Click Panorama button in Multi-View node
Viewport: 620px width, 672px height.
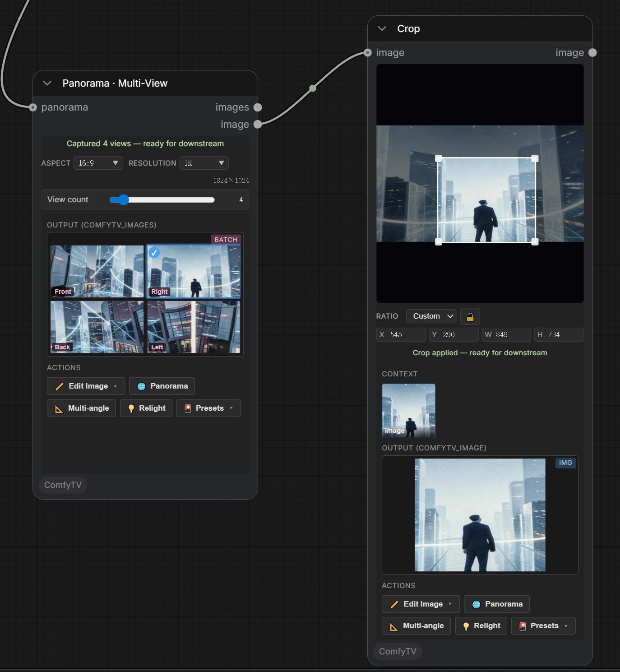(162, 386)
